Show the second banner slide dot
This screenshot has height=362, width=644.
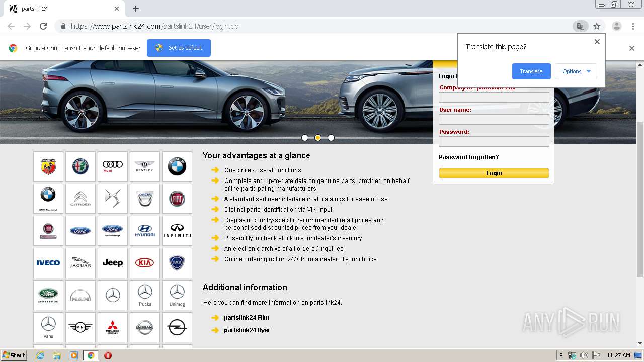pos(318,138)
